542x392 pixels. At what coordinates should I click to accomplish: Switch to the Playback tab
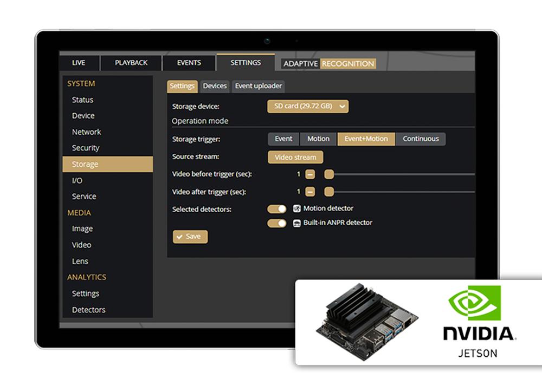click(x=131, y=63)
